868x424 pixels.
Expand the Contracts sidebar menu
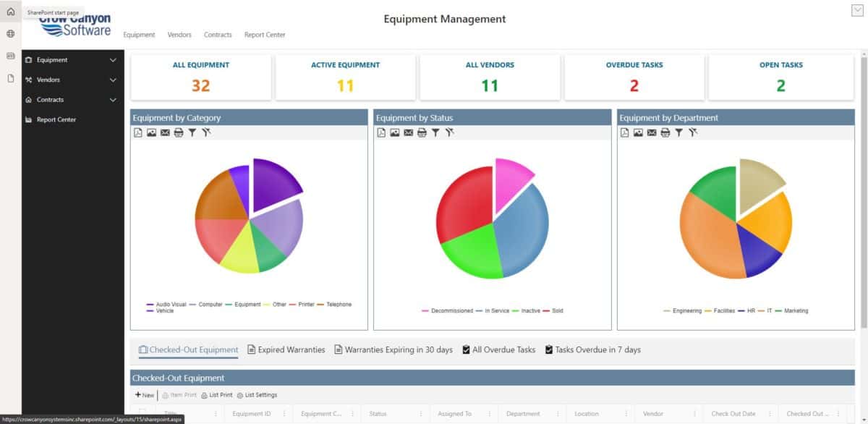tap(112, 100)
